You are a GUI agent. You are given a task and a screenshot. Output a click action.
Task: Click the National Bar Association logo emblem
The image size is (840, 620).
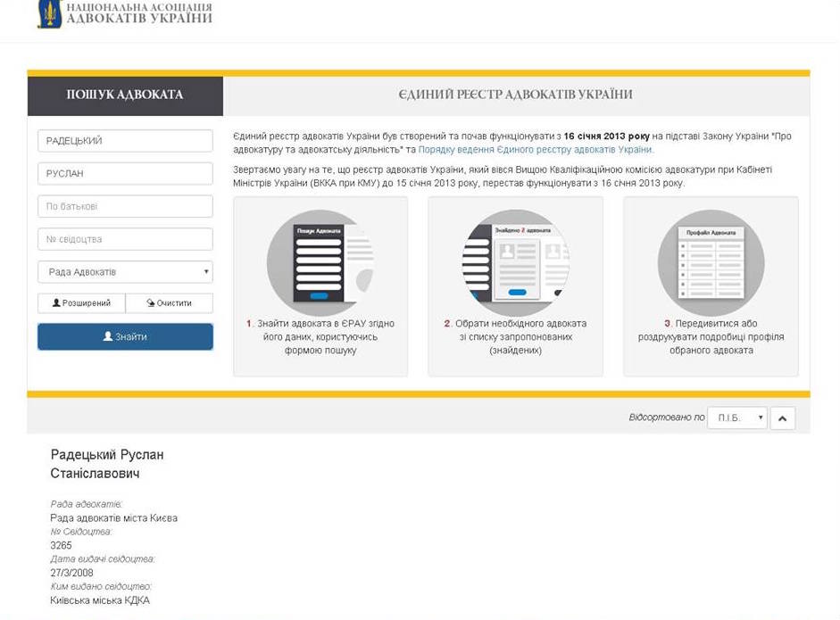[49, 13]
